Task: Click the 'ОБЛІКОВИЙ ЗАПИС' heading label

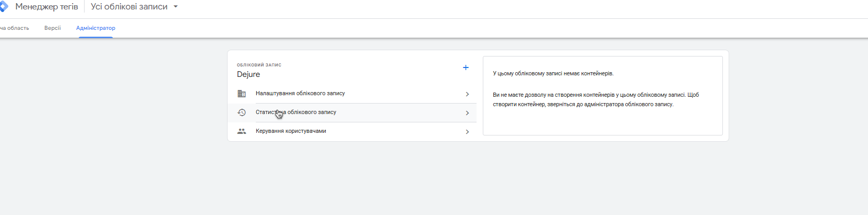Action: click(x=259, y=65)
